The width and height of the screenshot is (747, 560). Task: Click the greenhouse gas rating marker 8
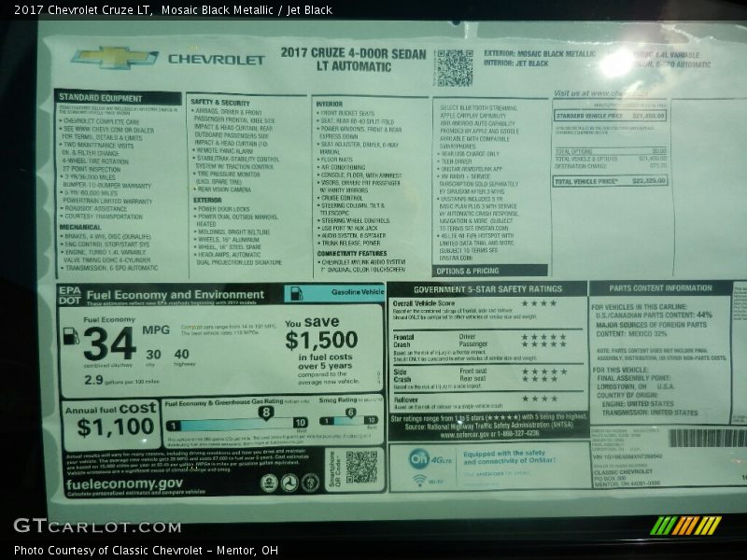[x=266, y=413]
